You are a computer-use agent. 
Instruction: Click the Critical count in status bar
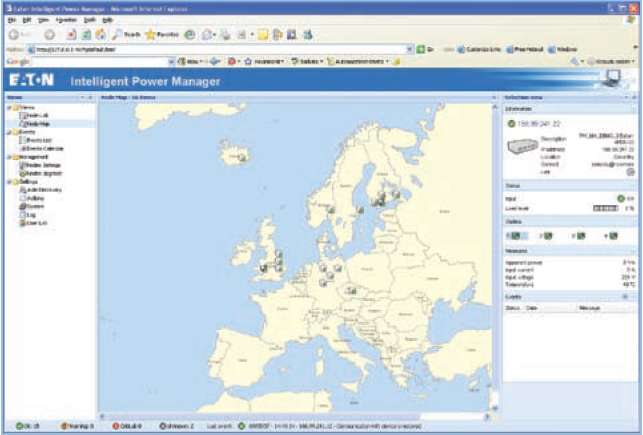[127, 426]
